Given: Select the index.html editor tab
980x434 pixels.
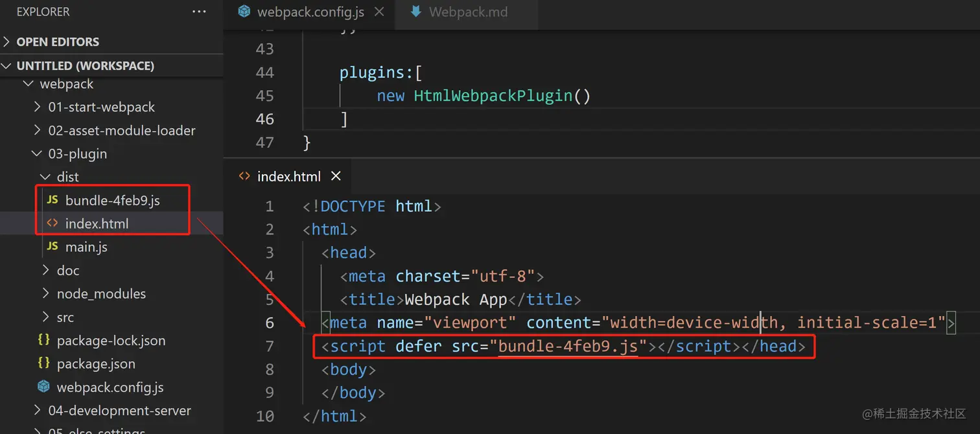Looking at the screenshot, I should [x=288, y=176].
